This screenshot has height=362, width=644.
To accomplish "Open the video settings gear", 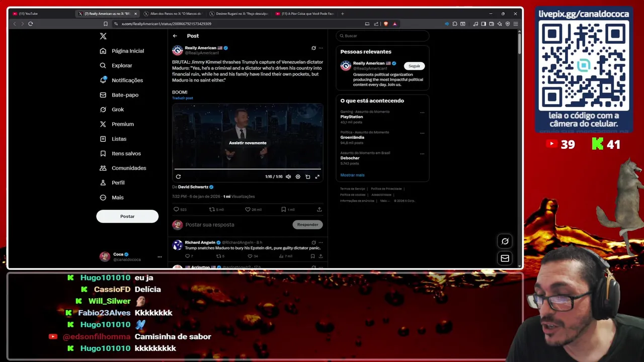I will click(298, 176).
